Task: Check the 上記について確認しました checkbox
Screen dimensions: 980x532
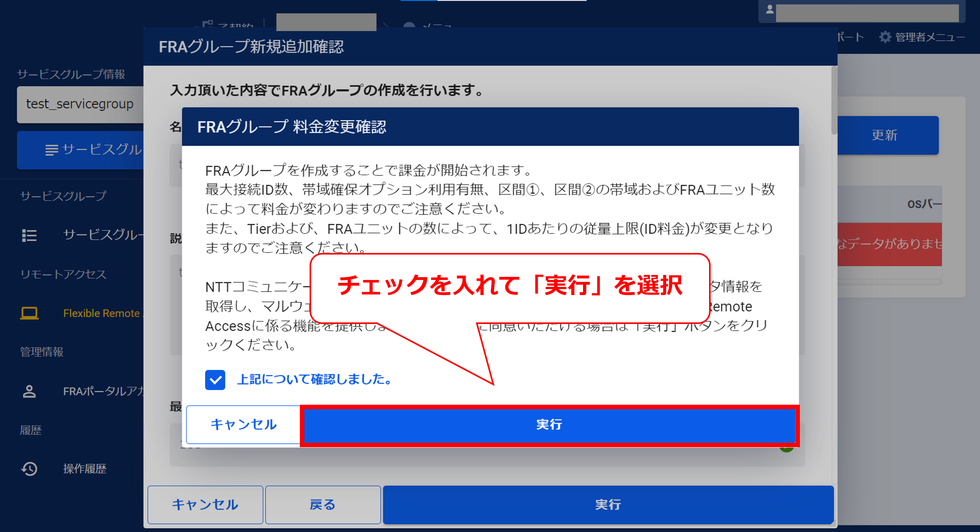Action: pyautogui.click(x=215, y=380)
